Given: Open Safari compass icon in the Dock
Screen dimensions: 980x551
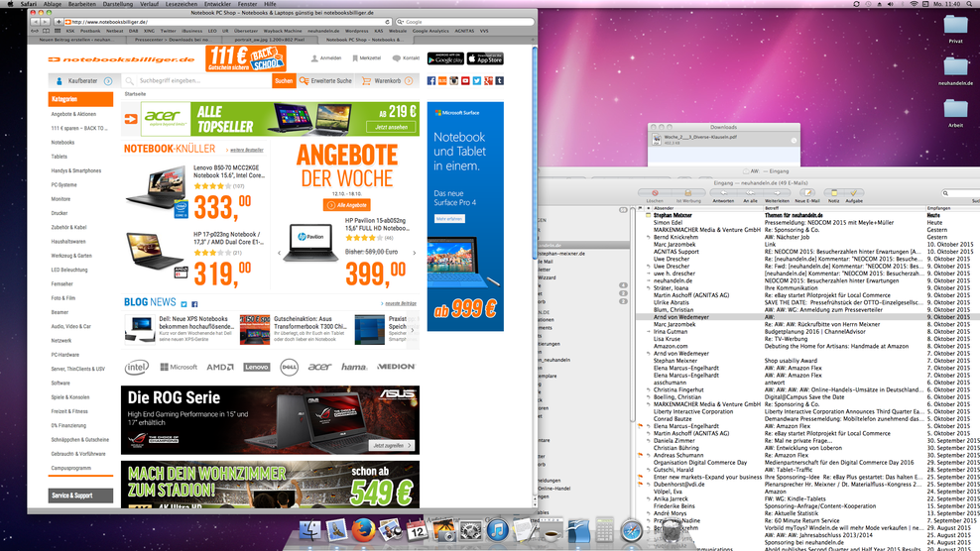Looking at the screenshot, I should tap(631, 531).
